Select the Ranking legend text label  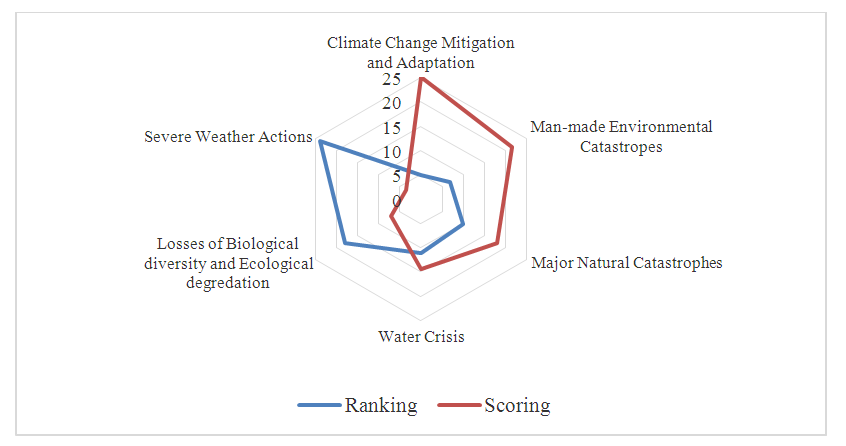(x=381, y=405)
